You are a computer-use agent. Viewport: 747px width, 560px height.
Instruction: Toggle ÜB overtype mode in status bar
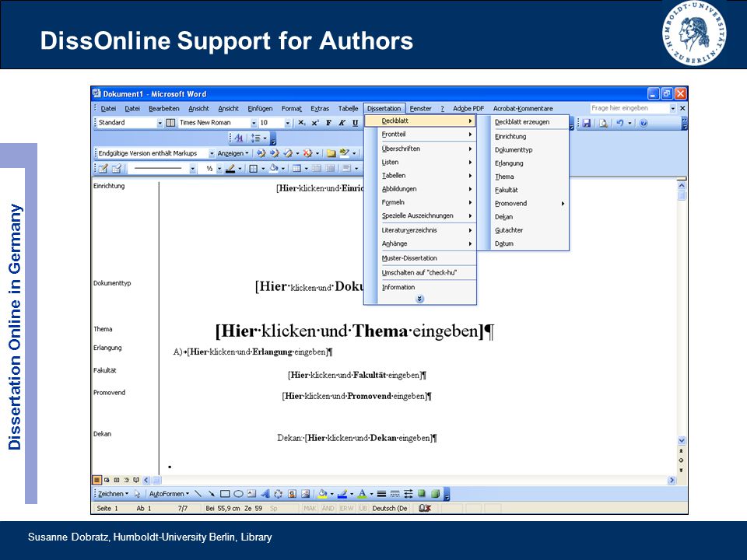click(x=363, y=508)
